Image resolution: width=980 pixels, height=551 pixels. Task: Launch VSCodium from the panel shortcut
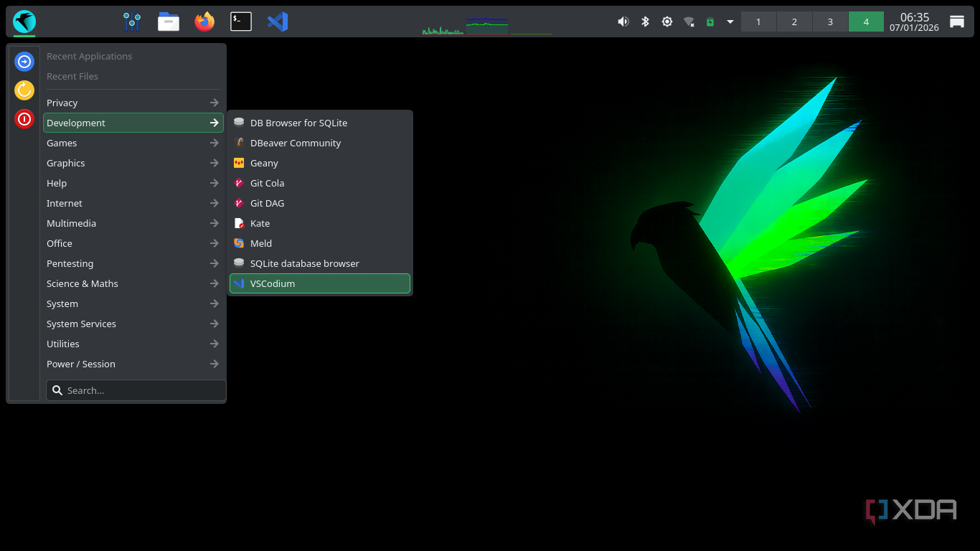tap(278, 22)
